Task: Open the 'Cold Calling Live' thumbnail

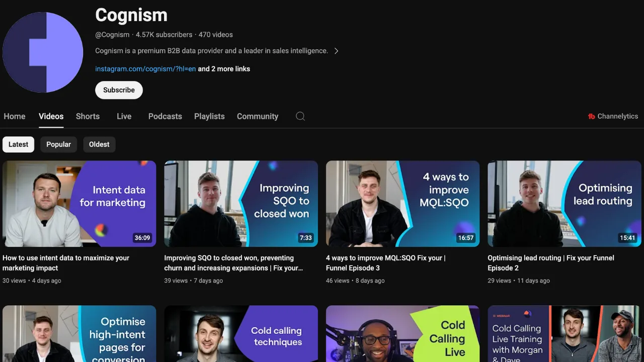Action: click(x=403, y=334)
